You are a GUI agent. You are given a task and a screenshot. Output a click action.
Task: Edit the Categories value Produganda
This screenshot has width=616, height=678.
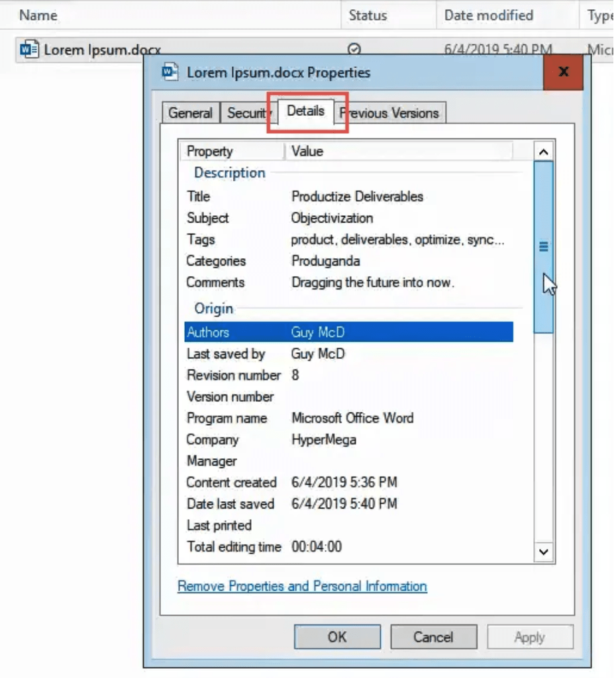tap(326, 261)
